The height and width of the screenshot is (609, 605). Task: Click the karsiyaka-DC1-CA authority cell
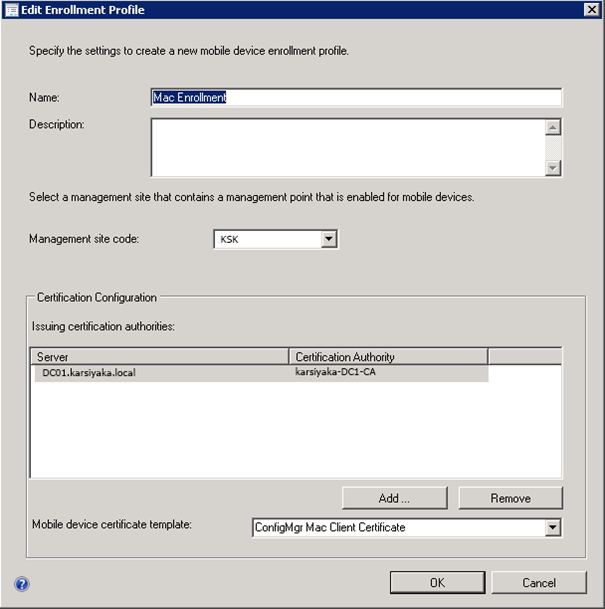pyautogui.click(x=336, y=372)
